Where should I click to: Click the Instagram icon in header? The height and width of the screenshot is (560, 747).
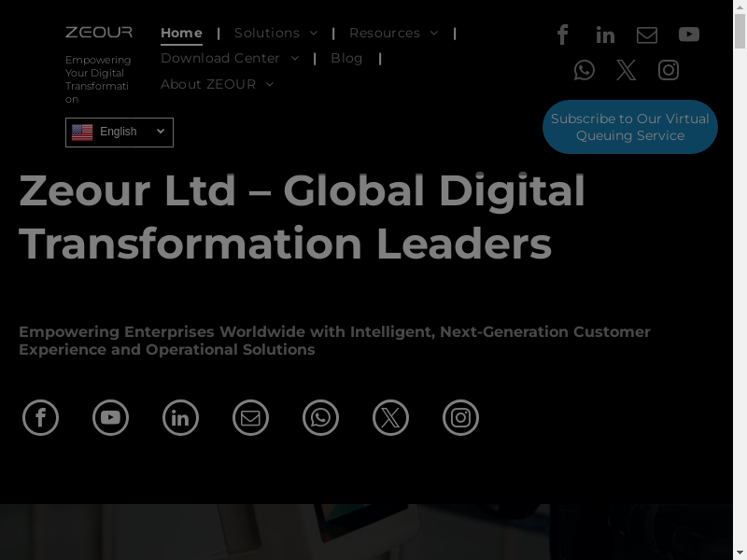tap(669, 71)
